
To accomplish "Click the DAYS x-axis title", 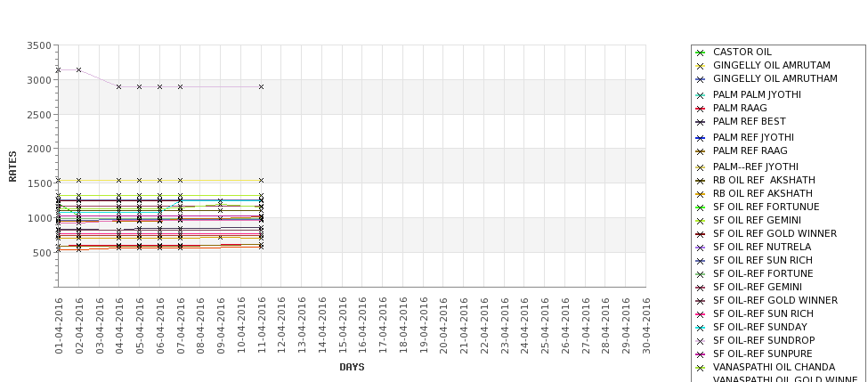I will tap(352, 367).
